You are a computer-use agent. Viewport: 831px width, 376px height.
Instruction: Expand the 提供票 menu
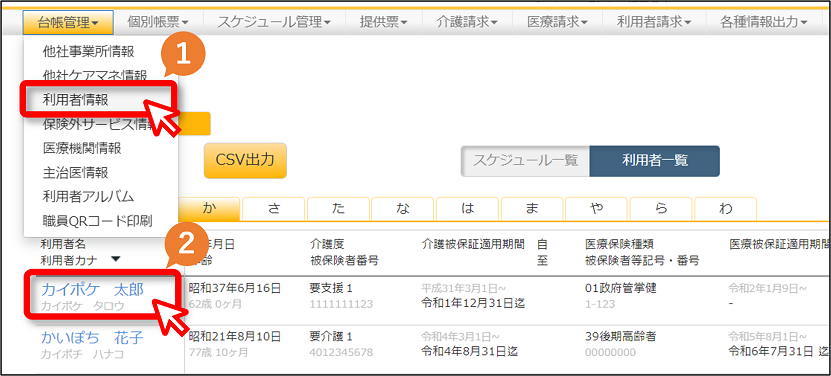[x=384, y=22]
